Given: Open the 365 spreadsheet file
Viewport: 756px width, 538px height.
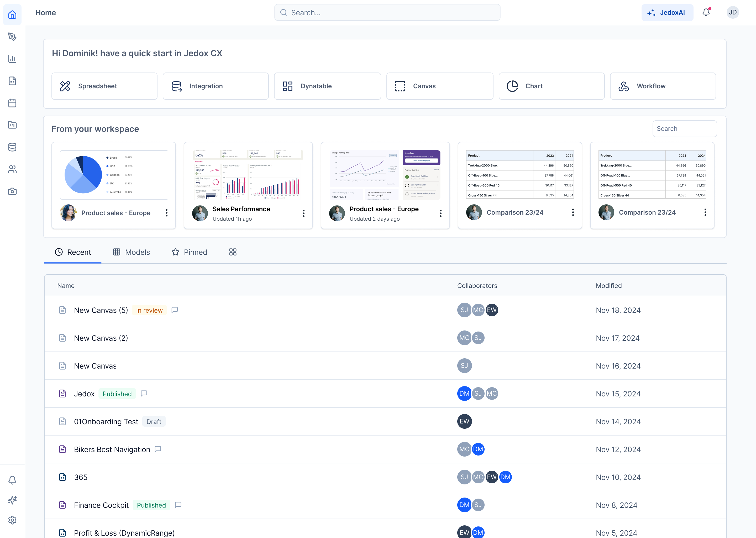Looking at the screenshot, I should point(81,477).
